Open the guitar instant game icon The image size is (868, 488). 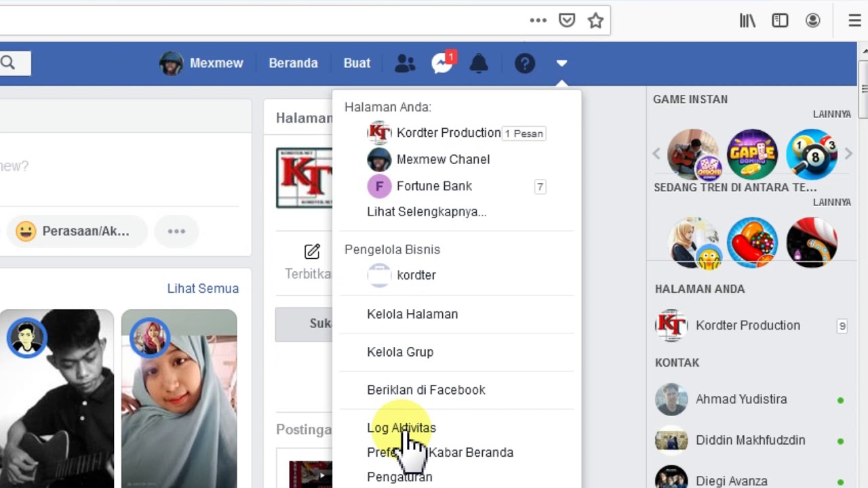coord(693,154)
